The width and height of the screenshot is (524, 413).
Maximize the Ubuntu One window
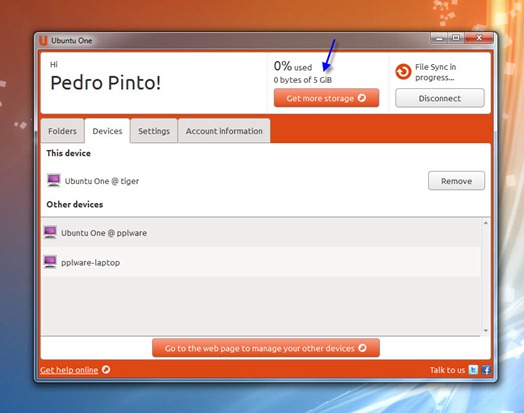pyautogui.click(x=456, y=38)
